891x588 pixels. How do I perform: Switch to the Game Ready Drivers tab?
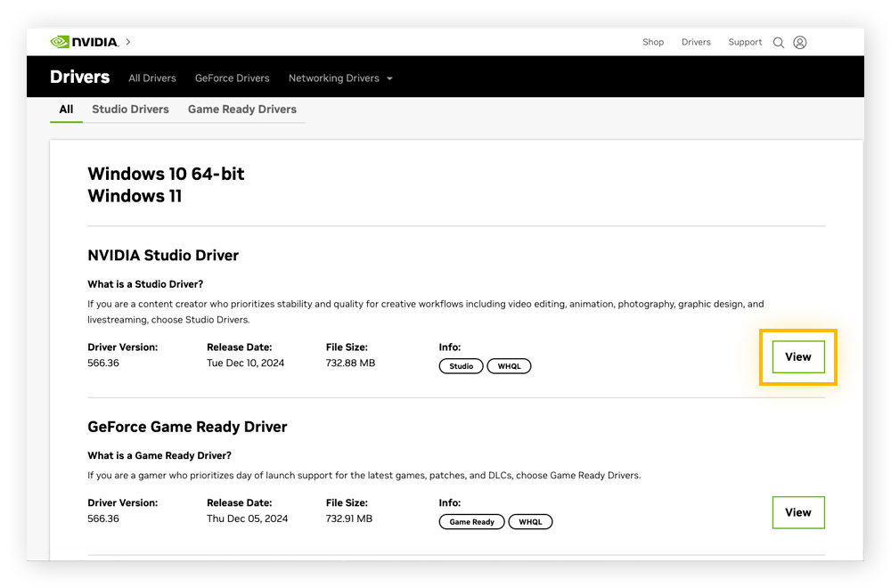242,109
